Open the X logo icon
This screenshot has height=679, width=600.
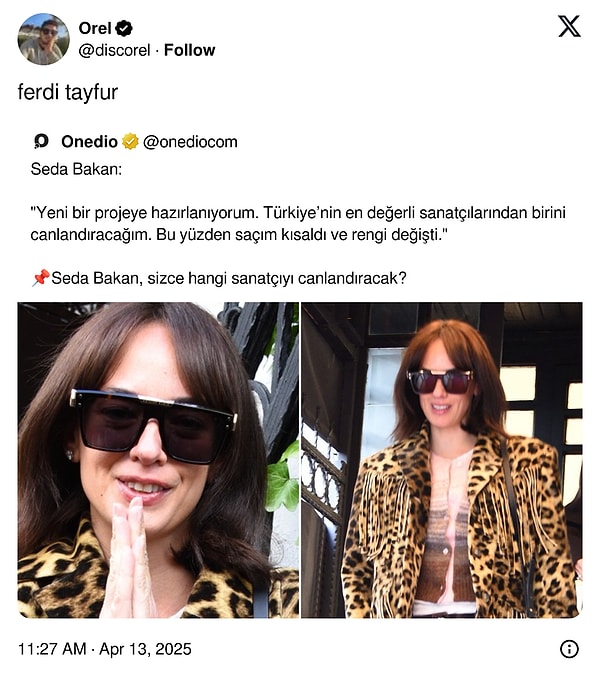[569, 26]
